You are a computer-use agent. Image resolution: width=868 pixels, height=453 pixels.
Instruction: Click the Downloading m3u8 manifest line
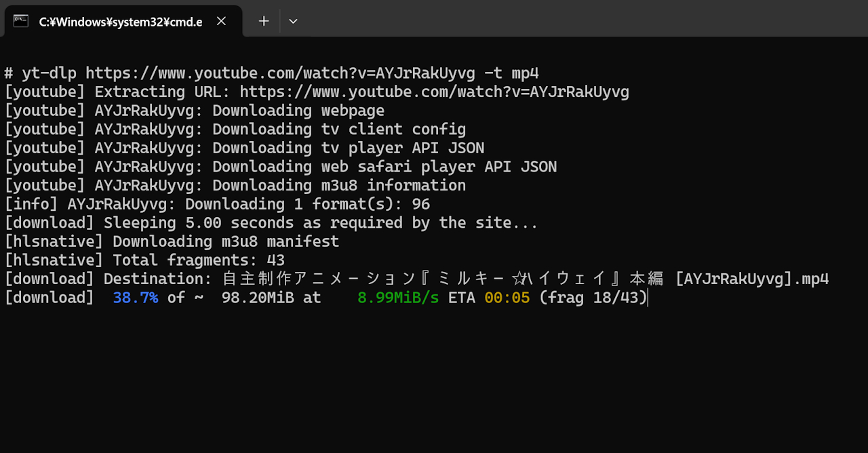pos(172,241)
